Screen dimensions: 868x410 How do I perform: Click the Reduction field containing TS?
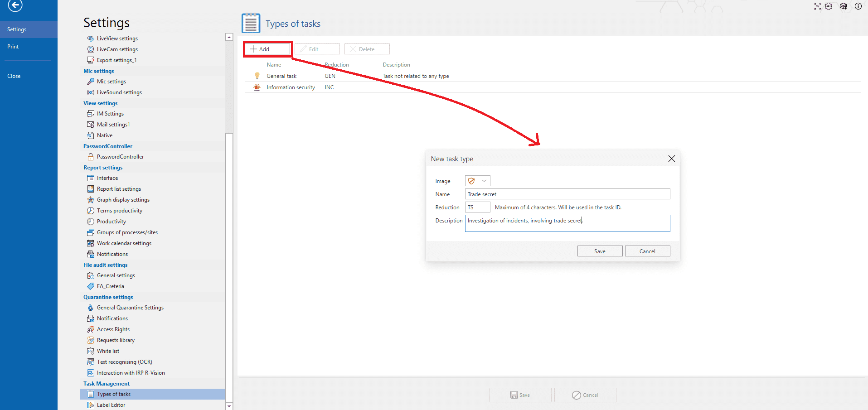(478, 207)
